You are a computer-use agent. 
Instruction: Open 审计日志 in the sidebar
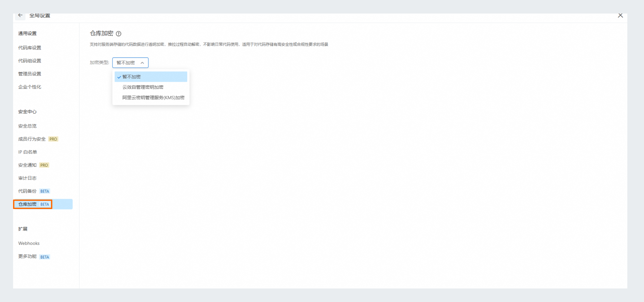[28, 178]
